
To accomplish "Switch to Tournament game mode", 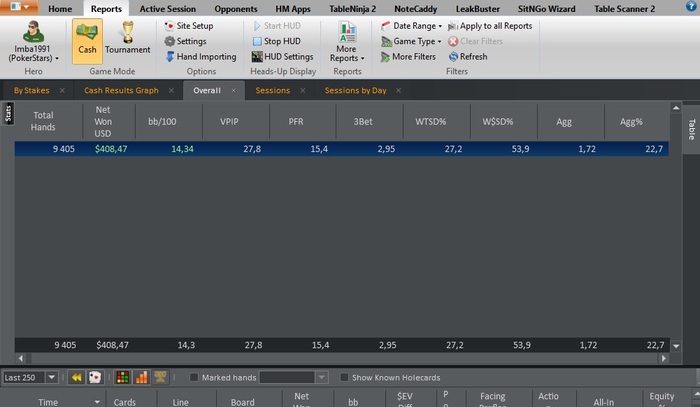I will click(128, 38).
